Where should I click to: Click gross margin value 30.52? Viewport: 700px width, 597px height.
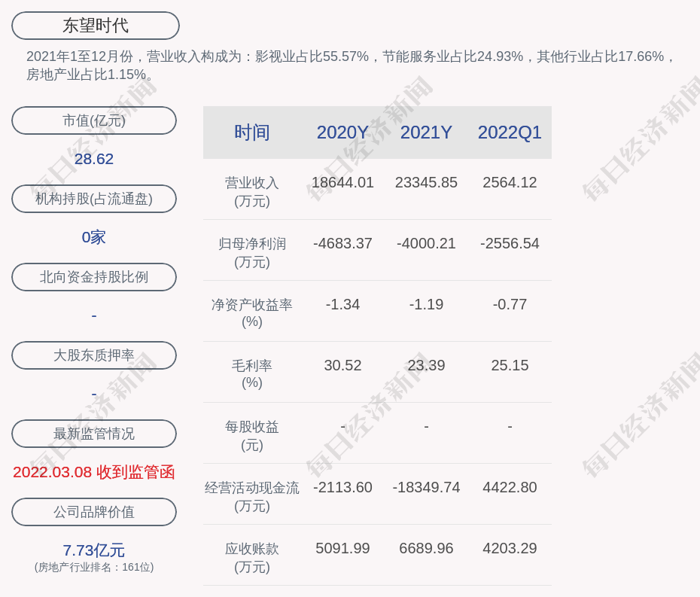pos(342,365)
